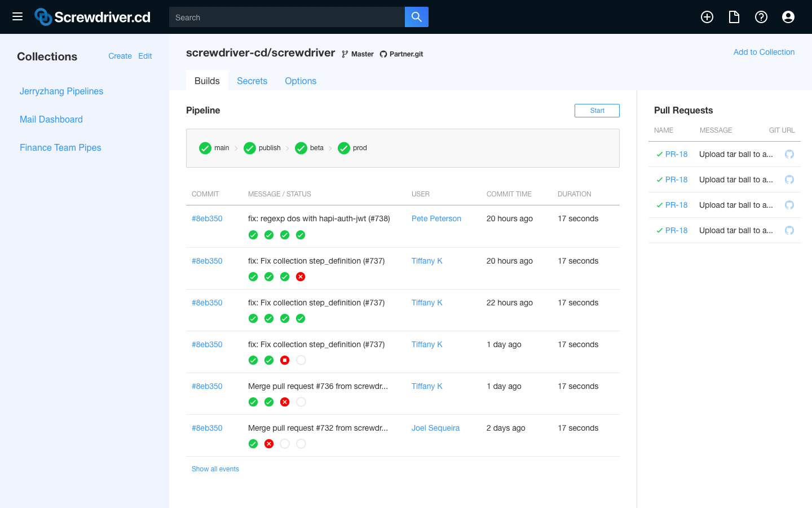
Task: Open user Pete Peterson
Action: tap(436, 218)
